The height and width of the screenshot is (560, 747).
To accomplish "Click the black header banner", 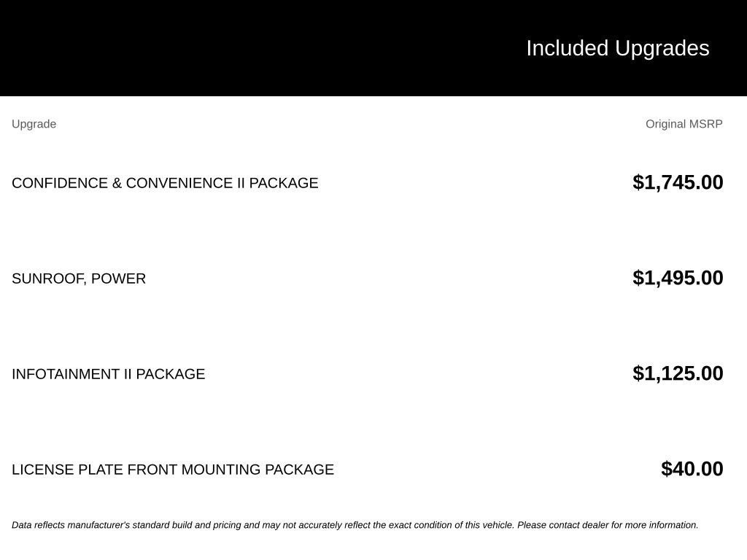I will click(x=373, y=47).
